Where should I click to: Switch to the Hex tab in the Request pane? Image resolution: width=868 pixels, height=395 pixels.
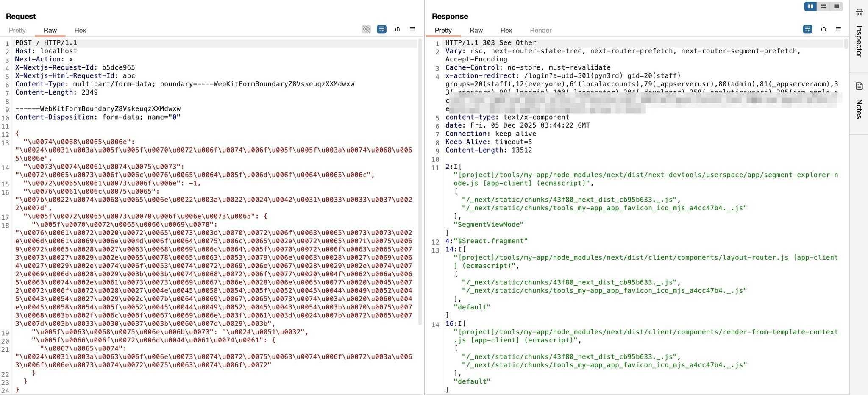80,30
